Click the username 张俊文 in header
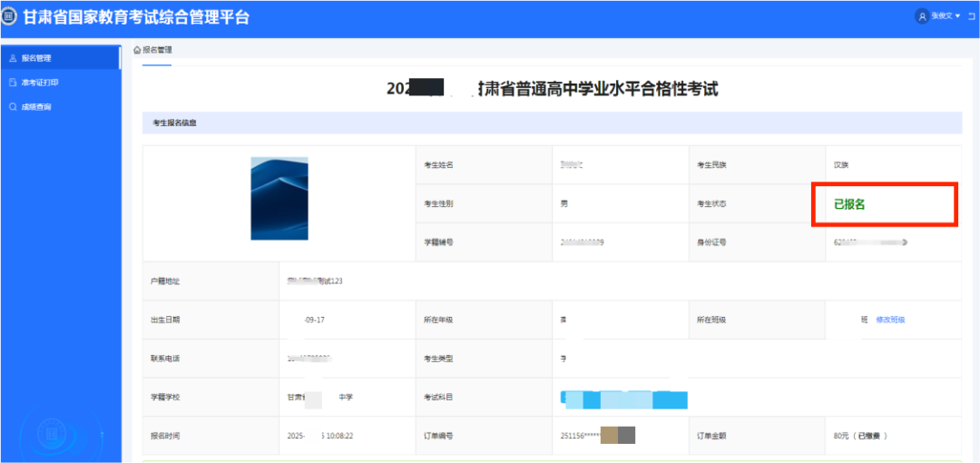Viewport: 980px width, 463px height. pos(941,16)
